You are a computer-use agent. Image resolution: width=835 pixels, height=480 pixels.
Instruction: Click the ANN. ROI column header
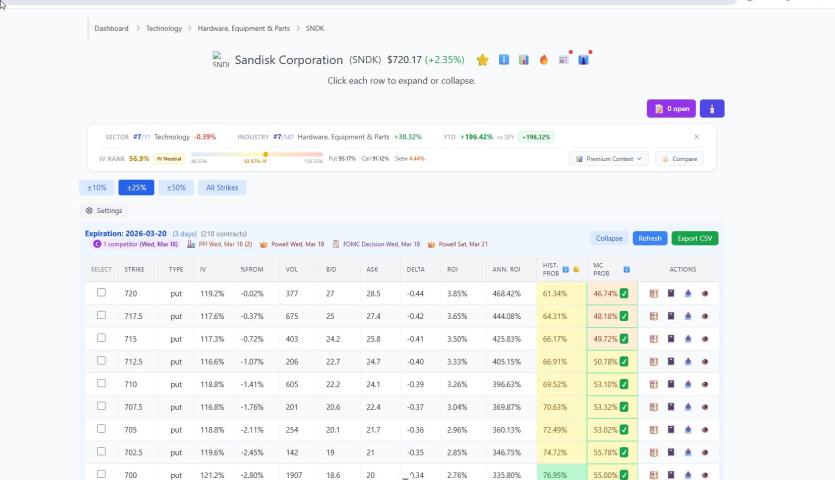506,270
